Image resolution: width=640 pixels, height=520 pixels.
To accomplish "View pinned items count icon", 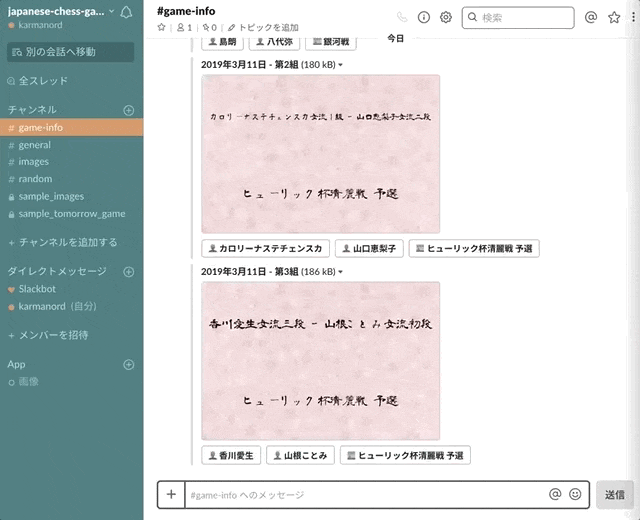I will click(x=209, y=27).
